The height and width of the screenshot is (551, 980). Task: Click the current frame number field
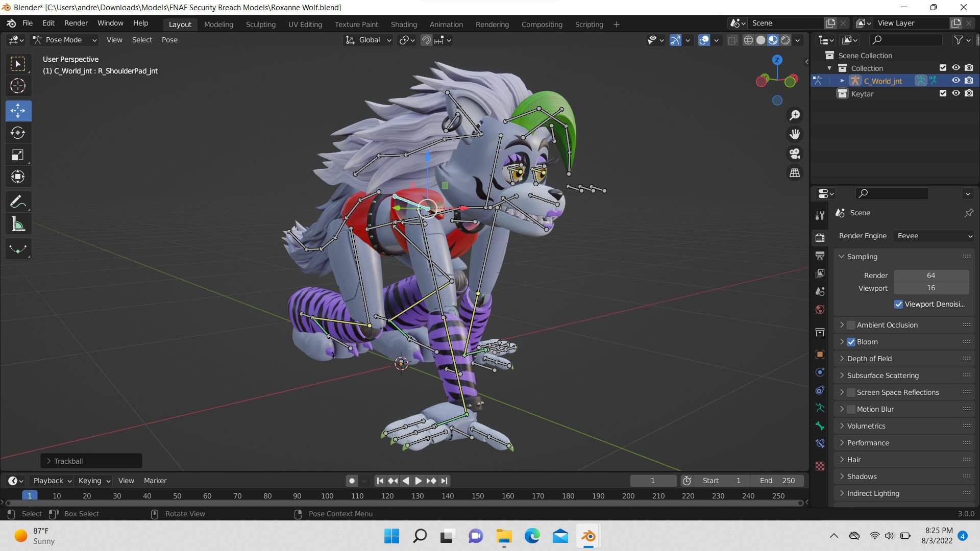pos(653,481)
